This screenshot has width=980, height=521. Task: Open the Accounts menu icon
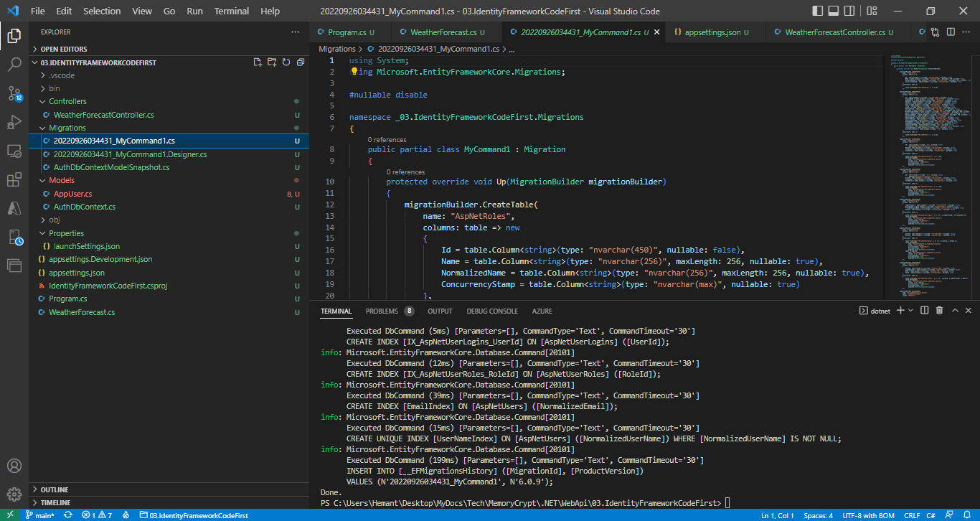point(14,466)
